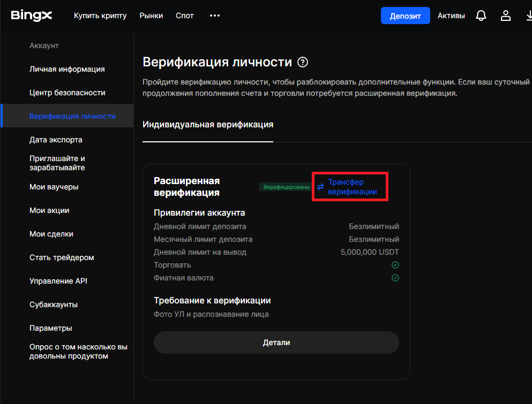This screenshot has width=532, height=404.
Task: Click Безлимитный value for monthly deposit
Action: (x=374, y=239)
